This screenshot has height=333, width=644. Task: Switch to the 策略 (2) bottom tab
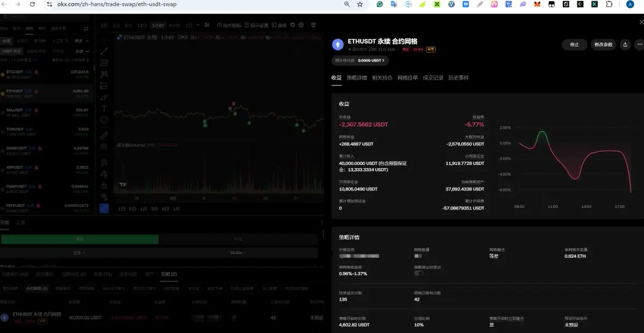tap(169, 274)
